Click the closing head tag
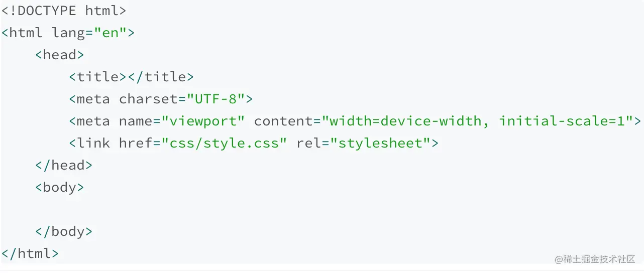644x273 pixels. [64, 165]
